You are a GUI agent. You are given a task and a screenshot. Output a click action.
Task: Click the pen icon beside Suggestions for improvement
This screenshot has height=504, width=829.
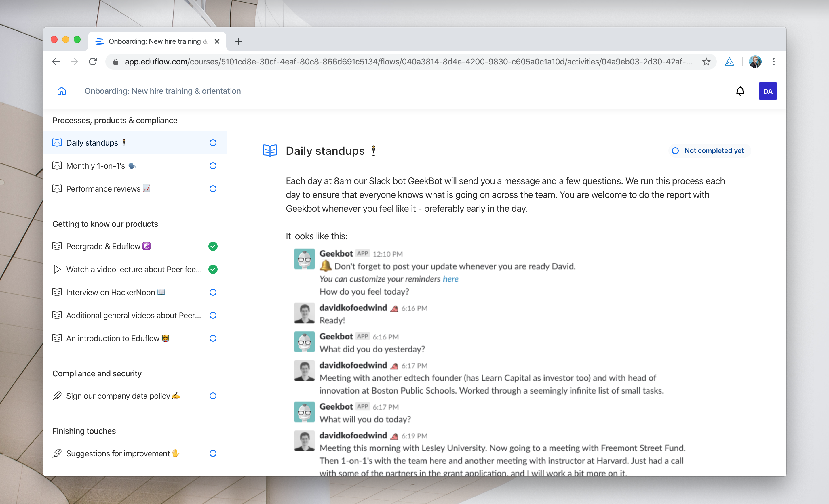pos(57,453)
